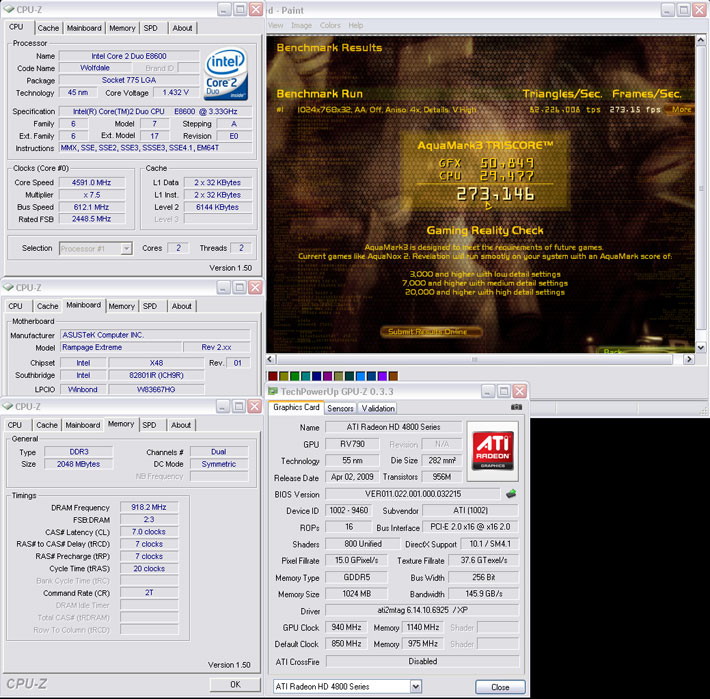Pick the teal palette swatch in Paint
The width and height of the screenshot is (710, 699).
pos(306,376)
